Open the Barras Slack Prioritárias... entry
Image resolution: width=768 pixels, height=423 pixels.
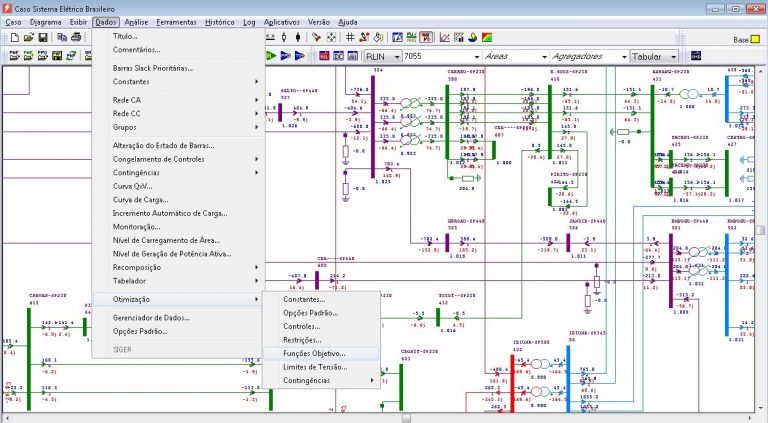click(153, 68)
